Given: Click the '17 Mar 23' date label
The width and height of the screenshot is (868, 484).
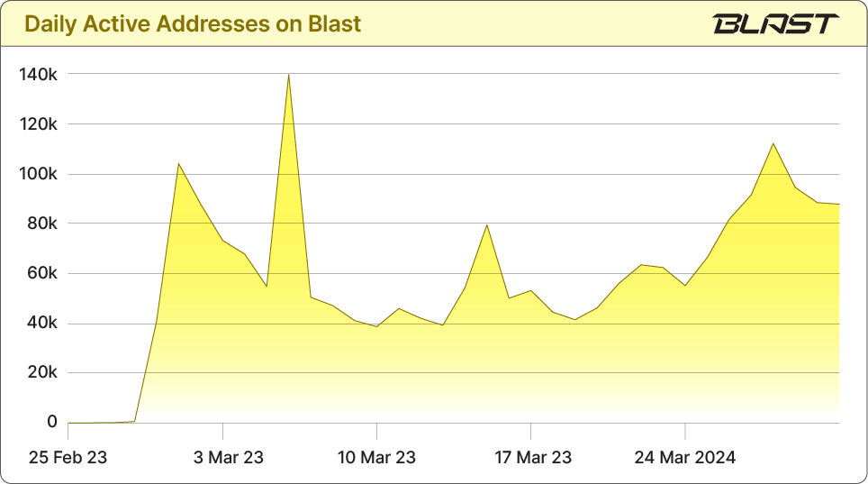Looking at the screenshot, I should click(532, 457).
